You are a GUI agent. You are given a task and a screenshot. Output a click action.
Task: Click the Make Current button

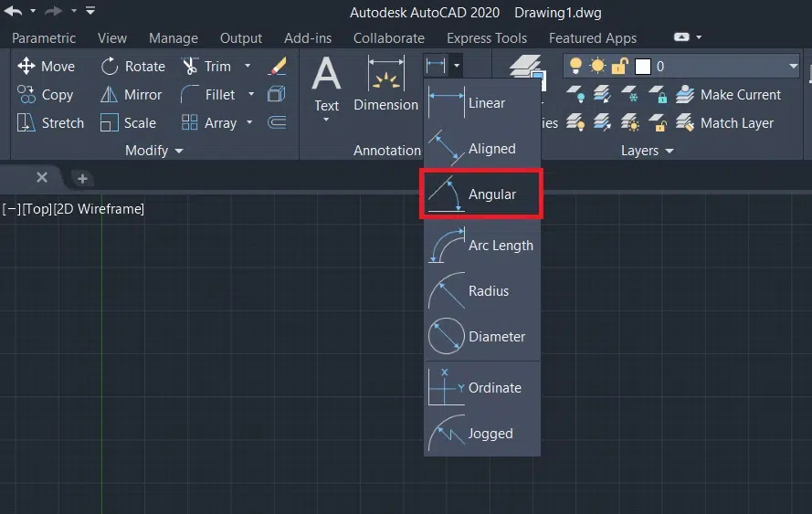pyautogui.click(x=729, y=95)
